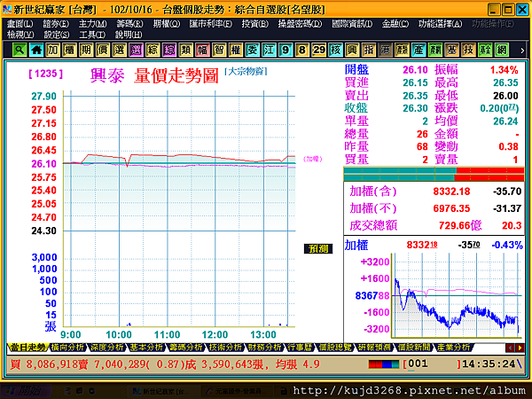Open the 操盤密碼(D) menu

click(300, 24)
